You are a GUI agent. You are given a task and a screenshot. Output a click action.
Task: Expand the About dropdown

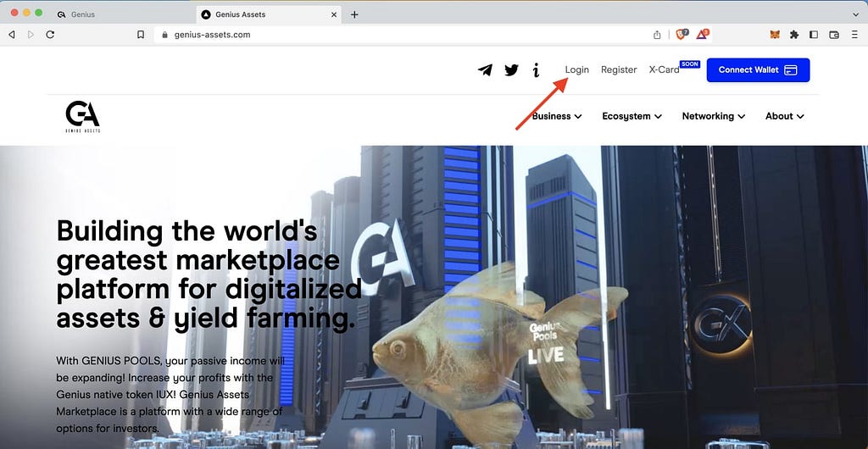point(785,116)
